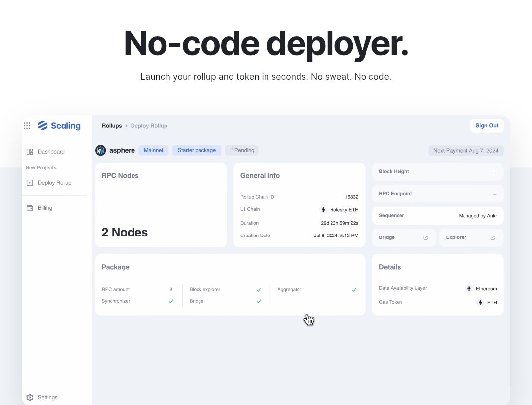The image size is (532, 405).
Task: Click the Block explorer green checkmark
Action: coord(259,290)
